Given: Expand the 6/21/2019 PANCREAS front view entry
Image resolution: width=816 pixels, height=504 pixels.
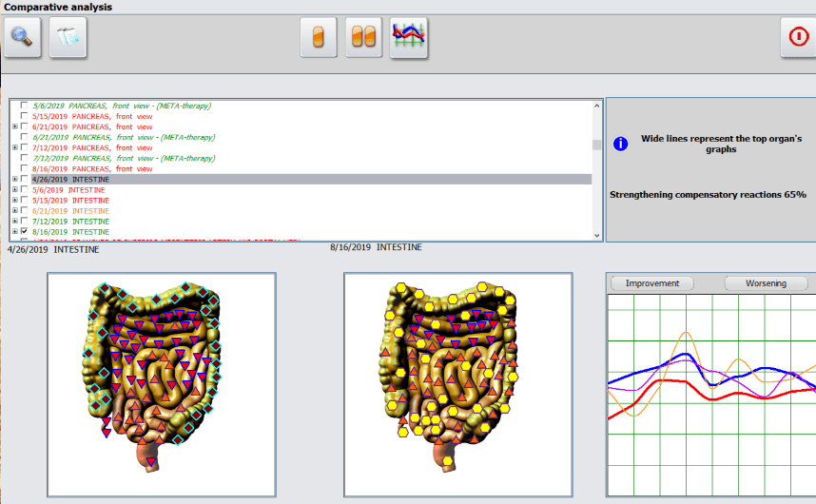Looking at the screenshot, I should click(x=14, y=127).
